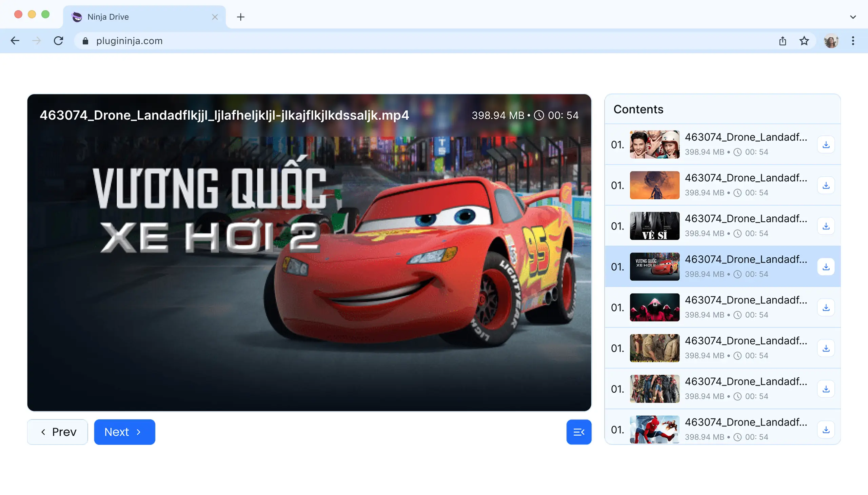Screen dimensions: 868x495
Task: Go forward in browser history
Action: (x=36, y=41)
